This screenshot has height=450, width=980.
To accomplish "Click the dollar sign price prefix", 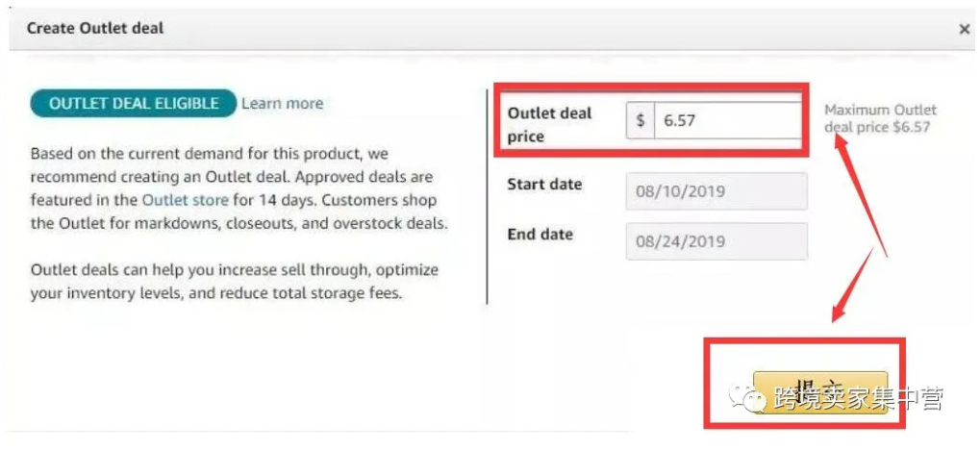I will tap(641, 121).
